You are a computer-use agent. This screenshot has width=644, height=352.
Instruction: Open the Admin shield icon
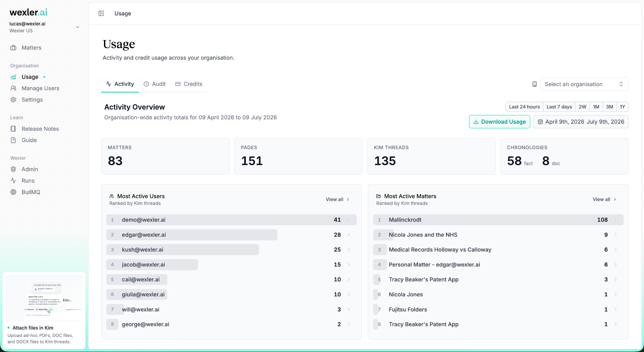click(x=13, y=169)
